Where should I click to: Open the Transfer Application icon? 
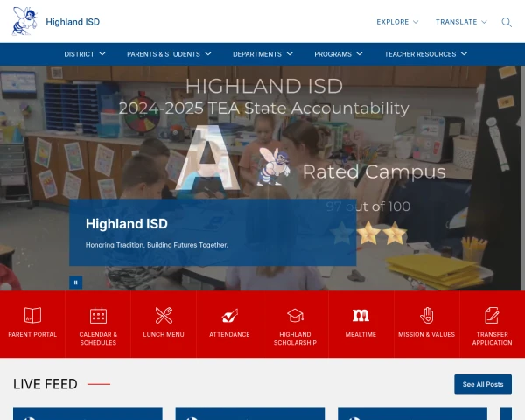pyautogui.click(x=492, y=316)
